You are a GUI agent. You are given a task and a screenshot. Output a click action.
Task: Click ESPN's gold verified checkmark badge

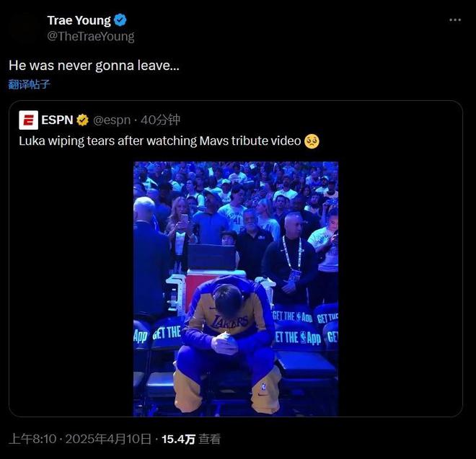pos(82,120)
